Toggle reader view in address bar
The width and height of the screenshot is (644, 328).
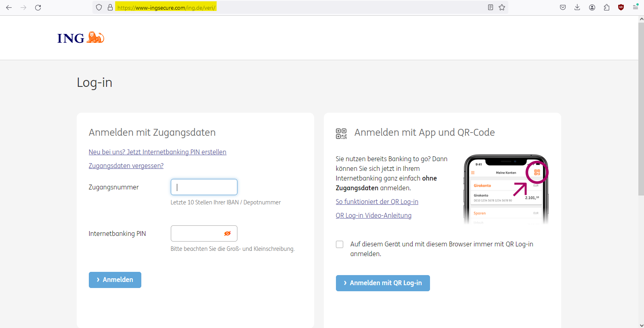490,7
